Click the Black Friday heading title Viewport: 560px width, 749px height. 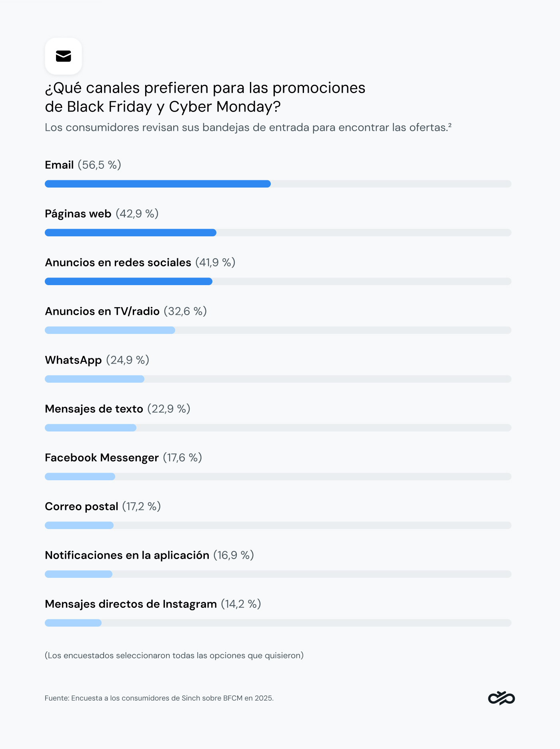pyautogui.click(x=205, y=97)
